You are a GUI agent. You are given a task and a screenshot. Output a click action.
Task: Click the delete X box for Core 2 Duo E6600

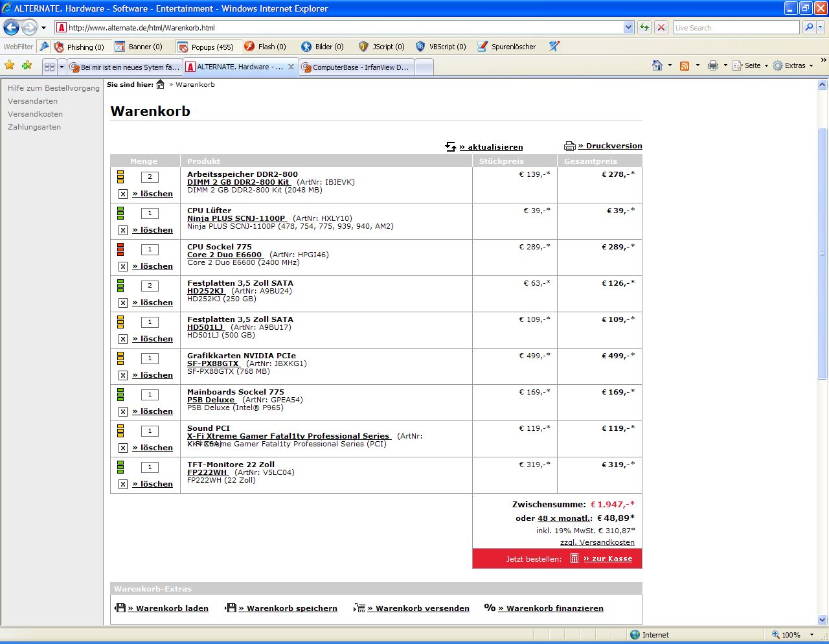[123, 266]
